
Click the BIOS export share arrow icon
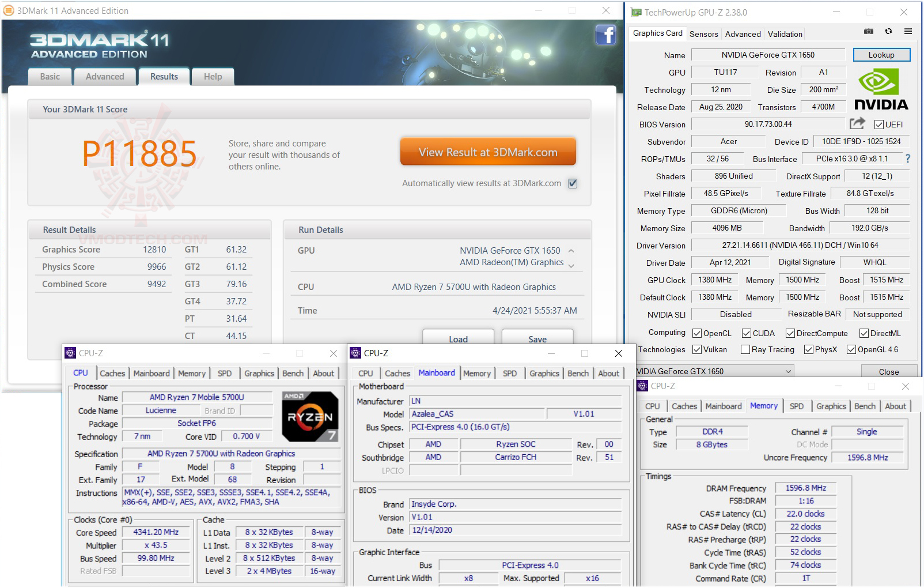point(857,123)
